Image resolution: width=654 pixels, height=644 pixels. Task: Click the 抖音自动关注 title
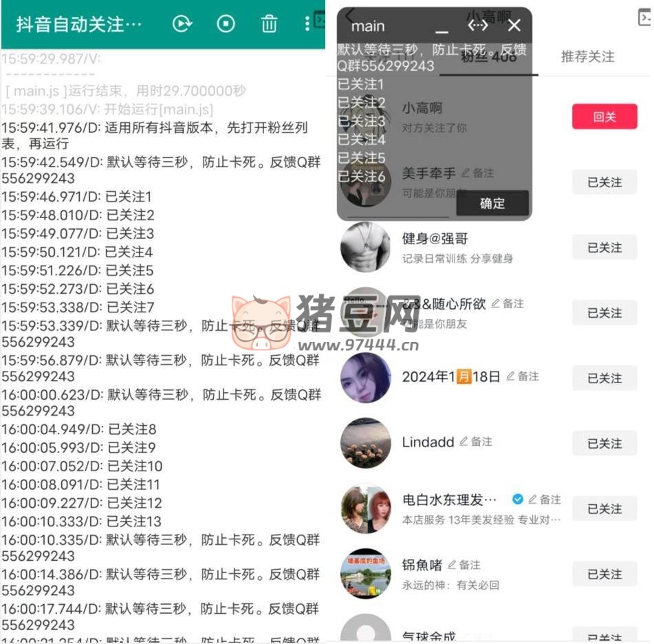tap(79, 24)
